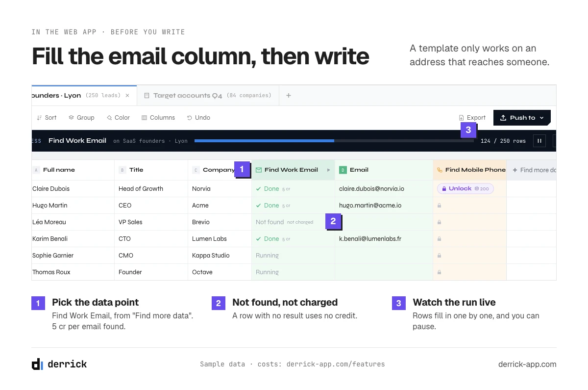
Task: Select the VP Sales title cell
Action: click(x=151, y=222)
